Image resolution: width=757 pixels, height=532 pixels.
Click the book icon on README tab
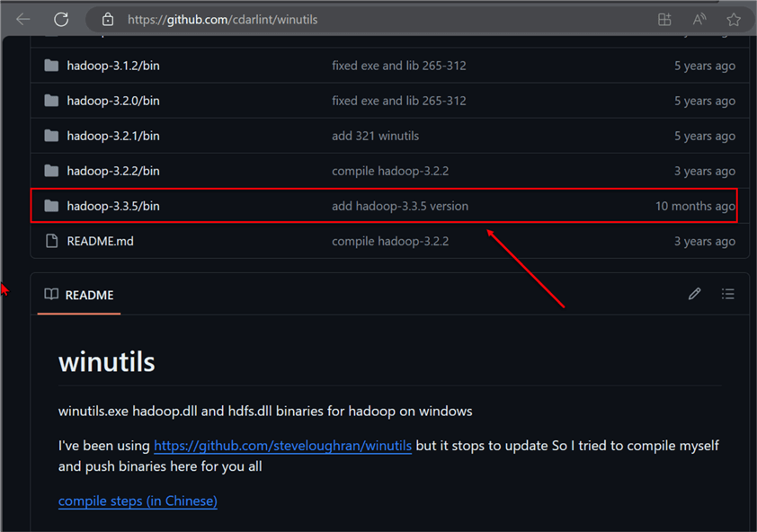pos(51,294)
